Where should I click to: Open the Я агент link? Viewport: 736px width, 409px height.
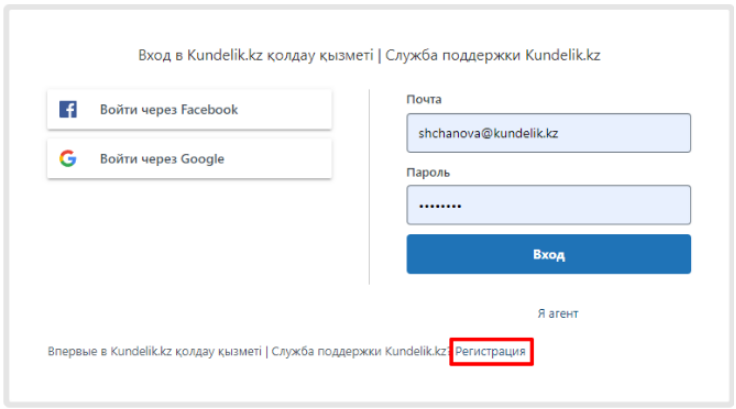pyautogui.click(x=557, y=313)
